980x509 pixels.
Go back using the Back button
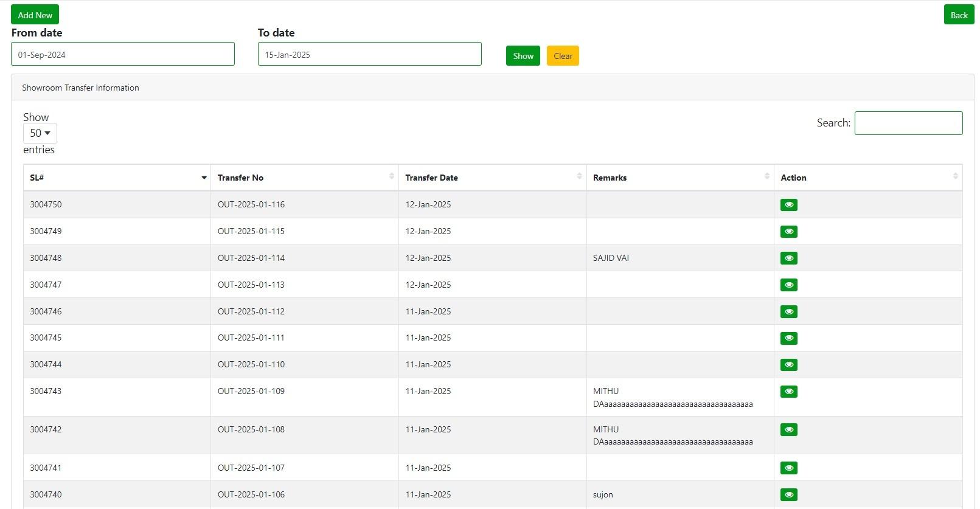(959, 15)
